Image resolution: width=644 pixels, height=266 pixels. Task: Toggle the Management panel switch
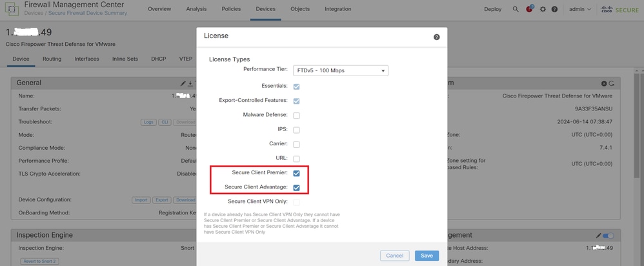[x=609, y=236]
